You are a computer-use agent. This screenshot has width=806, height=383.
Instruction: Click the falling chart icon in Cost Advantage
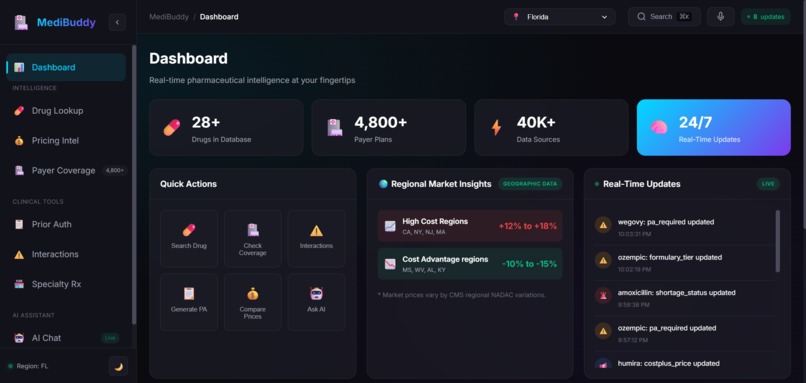390,264
